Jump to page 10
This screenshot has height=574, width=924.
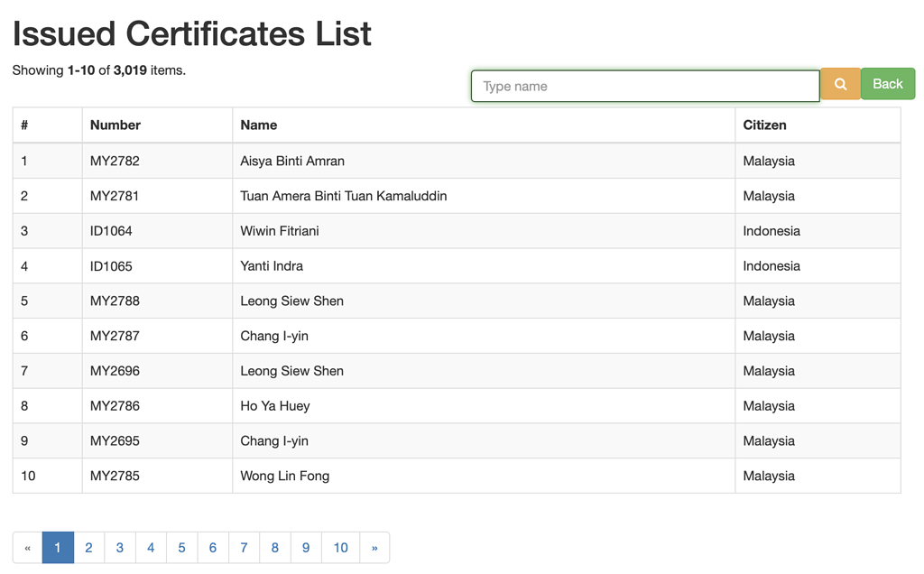(340, 547)
